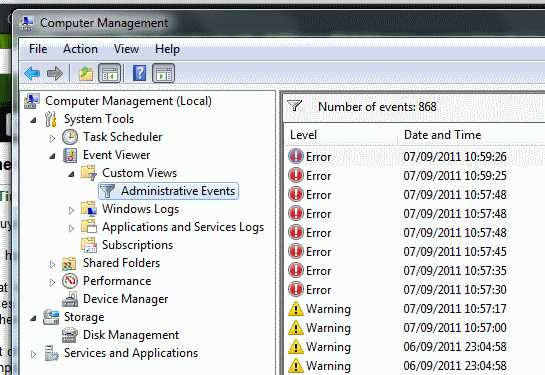This screenshot has width=545, height=375.
Task: Expand the Task Scheduler node
Action: pyautogui.click(x=52, y=138)
